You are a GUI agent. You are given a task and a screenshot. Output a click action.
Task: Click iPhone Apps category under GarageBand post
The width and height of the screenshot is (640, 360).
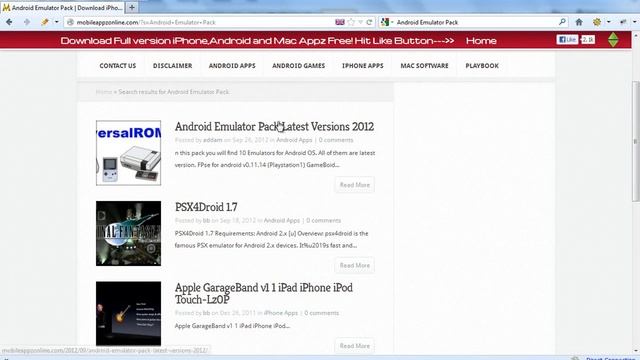click(x=281, y=313)
